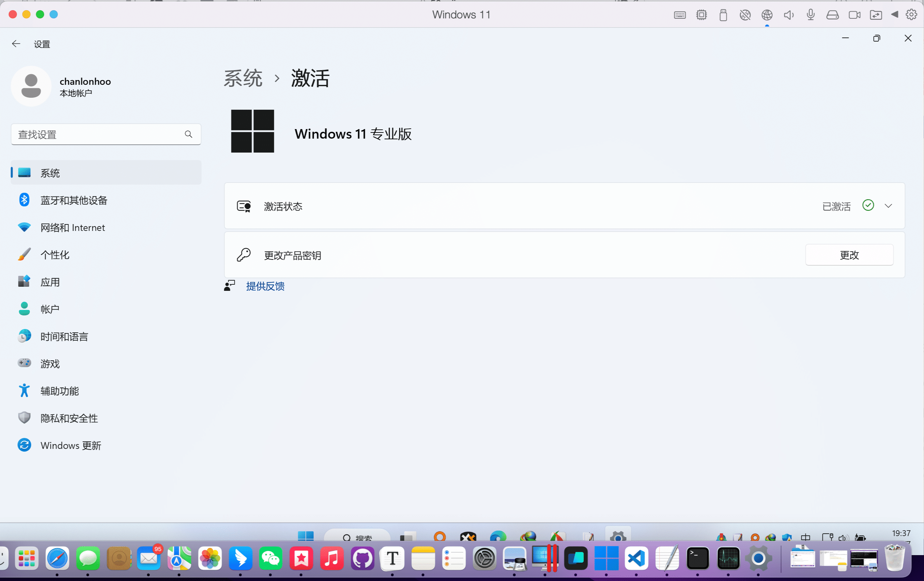Image resolution: width=924 pixels, height=581 pixels.
Task: Open Music app in the Dock
Action: pyautogui.click(x=332, y=558)
